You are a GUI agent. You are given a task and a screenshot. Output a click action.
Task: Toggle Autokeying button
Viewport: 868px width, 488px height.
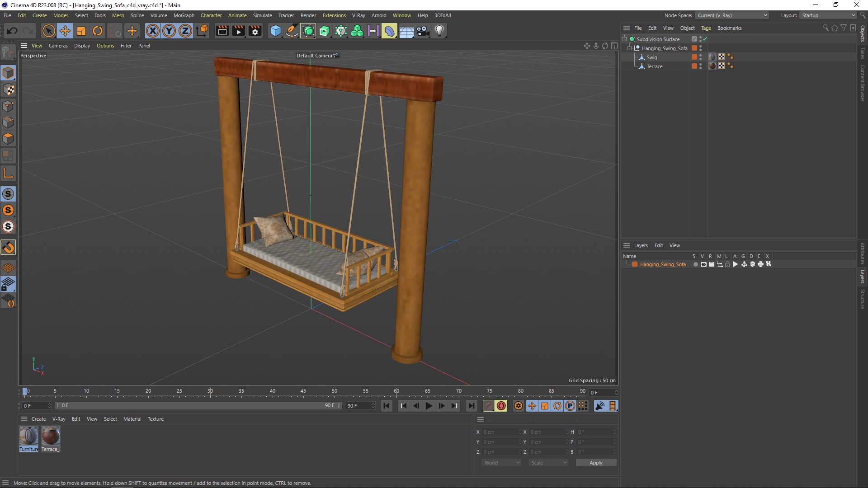(501, 406)
